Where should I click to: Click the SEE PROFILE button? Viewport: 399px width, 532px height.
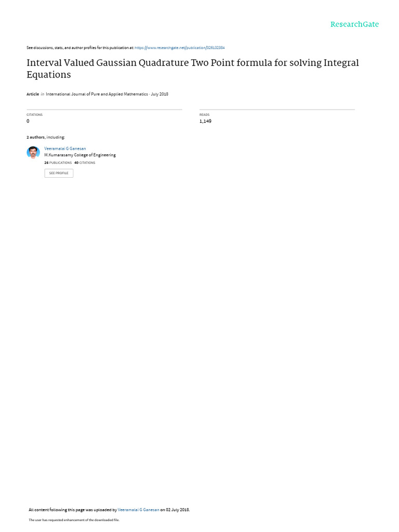(x=59, y=173)
